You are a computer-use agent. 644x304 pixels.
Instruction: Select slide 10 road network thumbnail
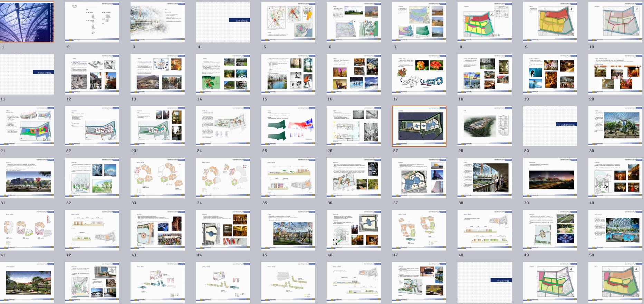616,22
